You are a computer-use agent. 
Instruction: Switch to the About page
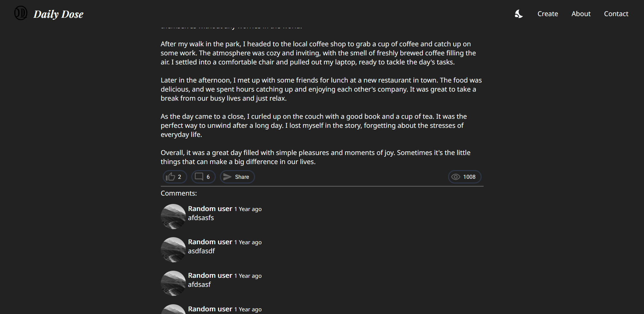(x=581, y=14)
